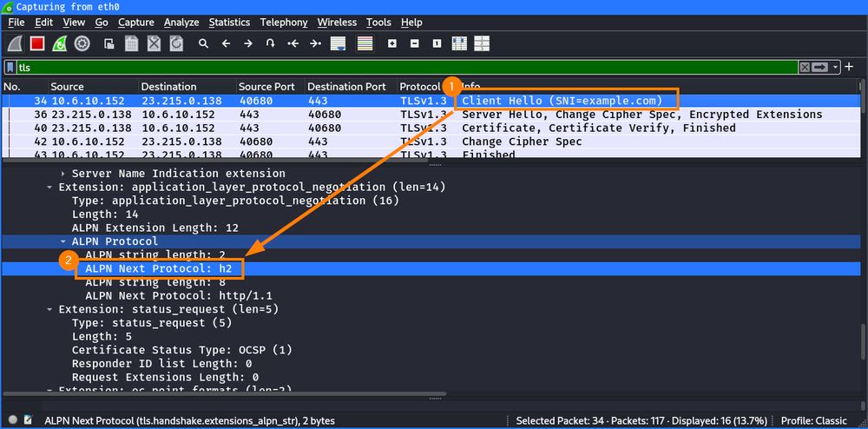Viewport: 868px width, 429px height.
Task: Open the Telephony menu
Action: [284, 22]
